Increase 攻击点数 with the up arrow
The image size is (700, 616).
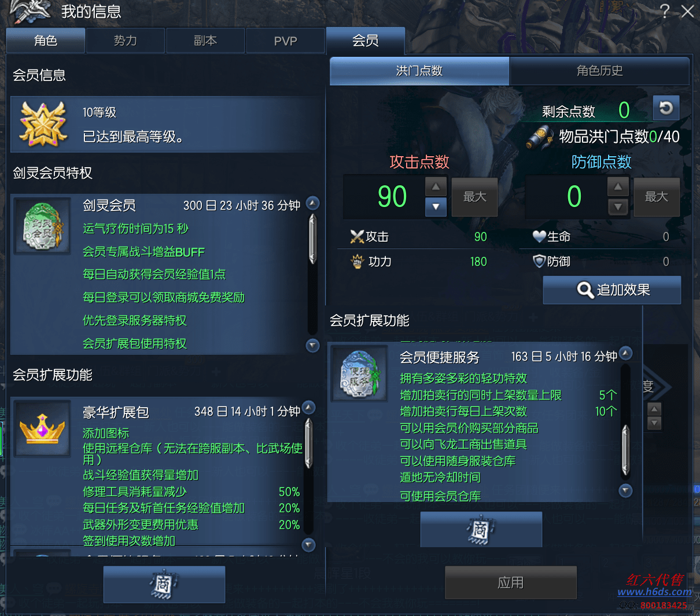(x=436, y=187)
